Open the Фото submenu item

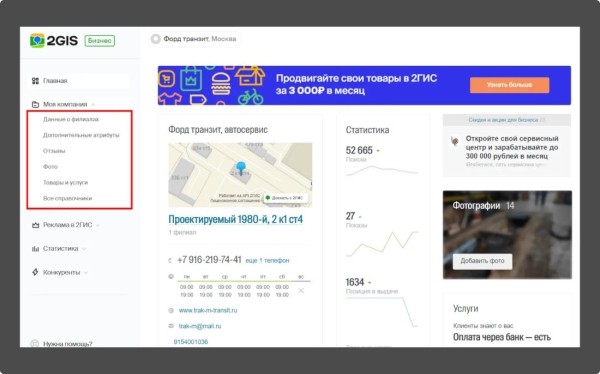click(x=50, y=167)
